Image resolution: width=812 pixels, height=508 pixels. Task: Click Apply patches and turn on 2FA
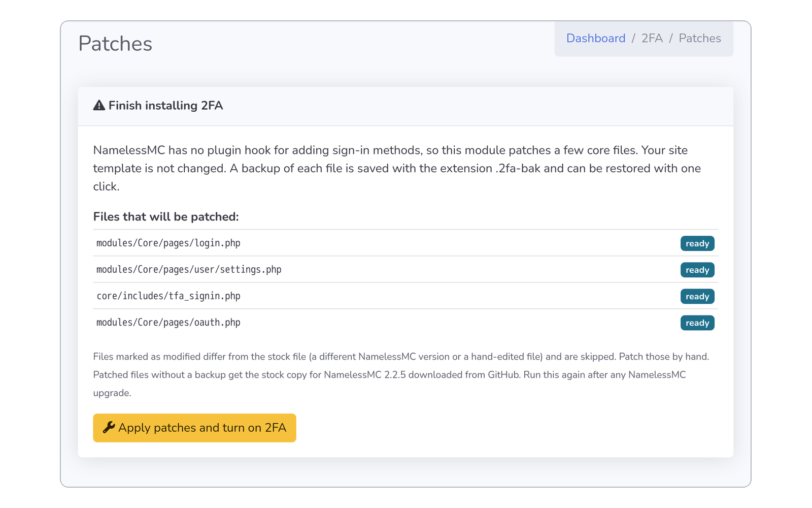pos(194,428)
